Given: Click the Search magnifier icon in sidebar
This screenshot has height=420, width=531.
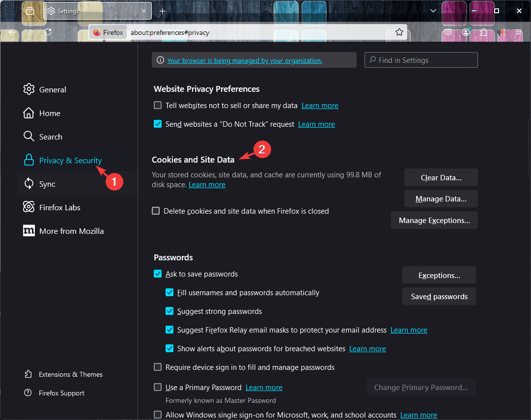Looking at the screenshot, I should pyautogui.click(x=29, y=137).
